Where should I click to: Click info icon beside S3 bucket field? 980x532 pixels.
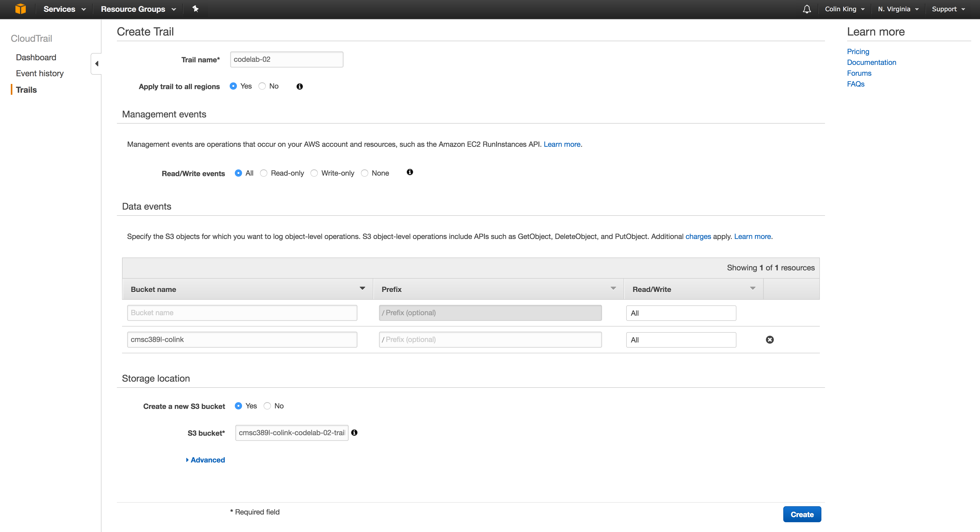354,433
